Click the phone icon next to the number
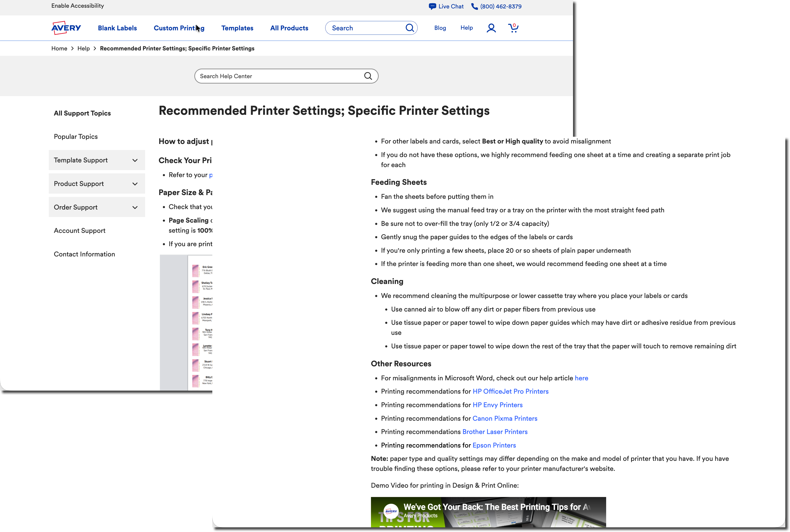The height and width of the screenshot is (532, 790). [x=475, y=7]
